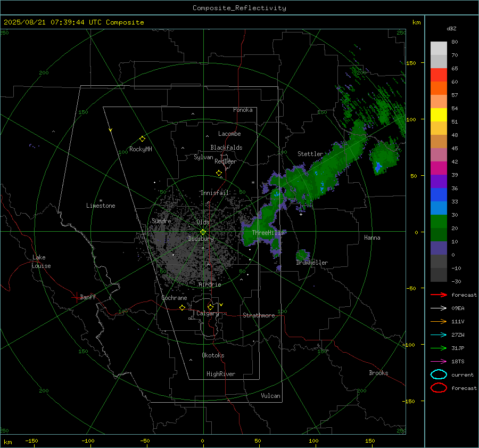Click the green echo above Drumheller label

pyautogui.click(x=302, y=255)
